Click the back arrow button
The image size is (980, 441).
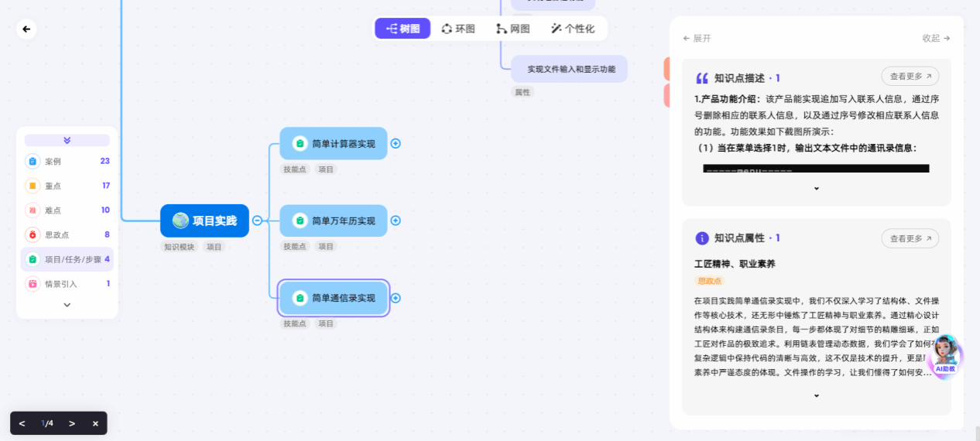pos(26,29)
